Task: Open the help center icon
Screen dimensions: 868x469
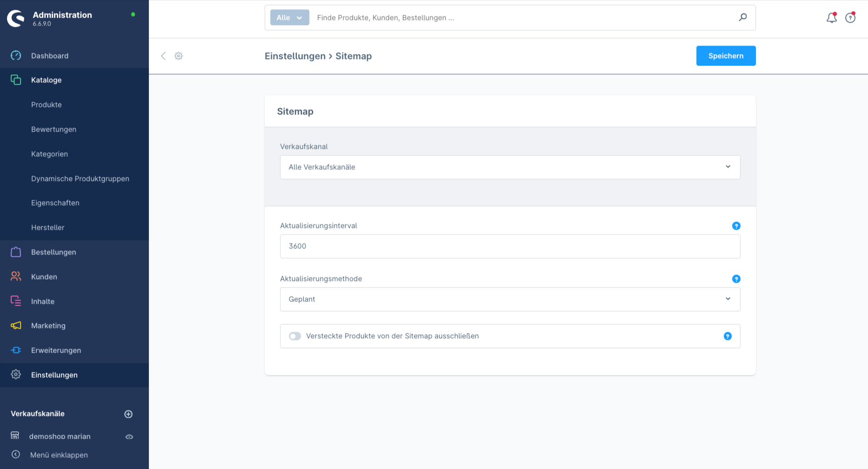Action: 850,18
